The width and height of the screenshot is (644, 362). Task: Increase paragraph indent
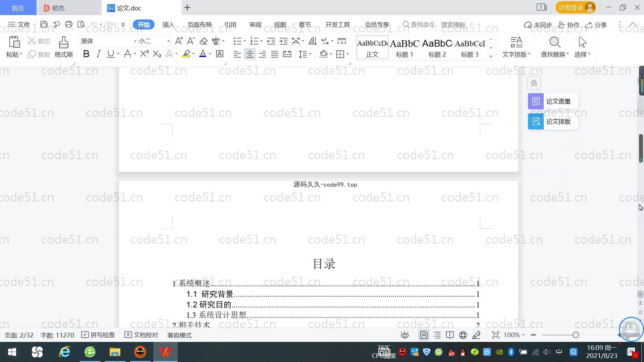[x=284, y=41]
